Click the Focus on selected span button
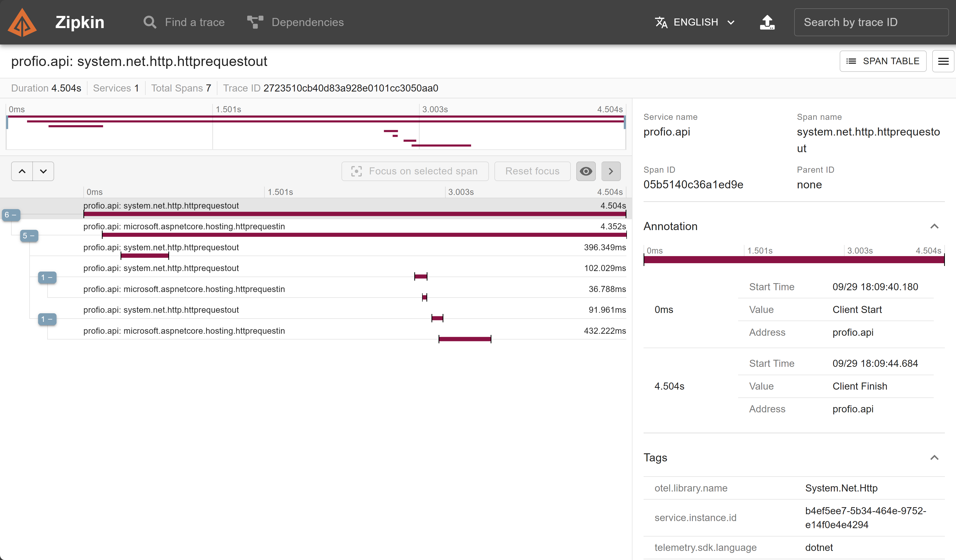 coord(415,171)
